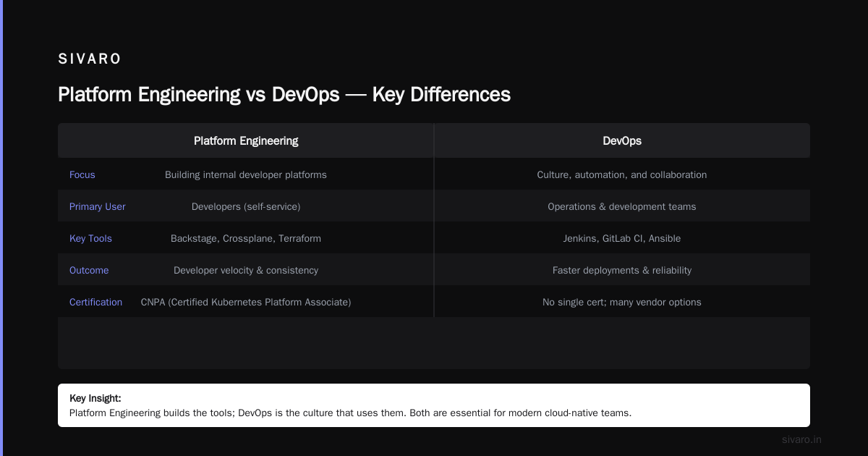The image size is (868, 456).
Task: Click the Key Tools row label
Action: (x=90, y=238)
